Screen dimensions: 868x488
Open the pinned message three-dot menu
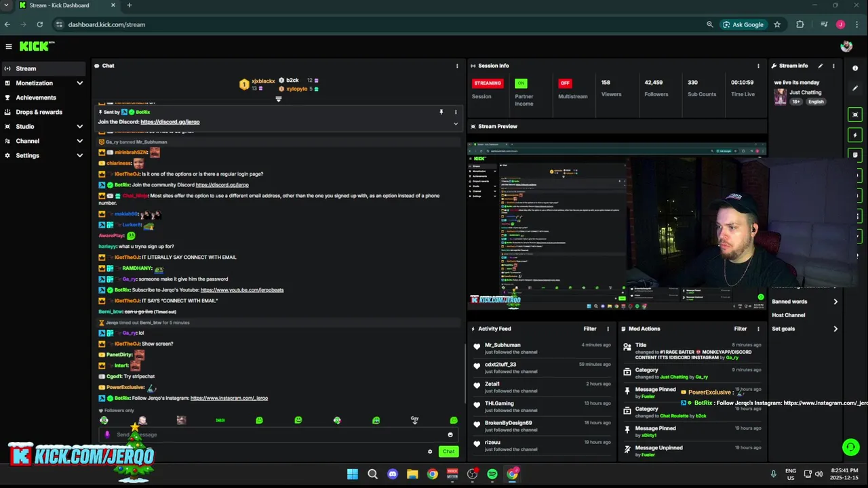tap(456, 112)
